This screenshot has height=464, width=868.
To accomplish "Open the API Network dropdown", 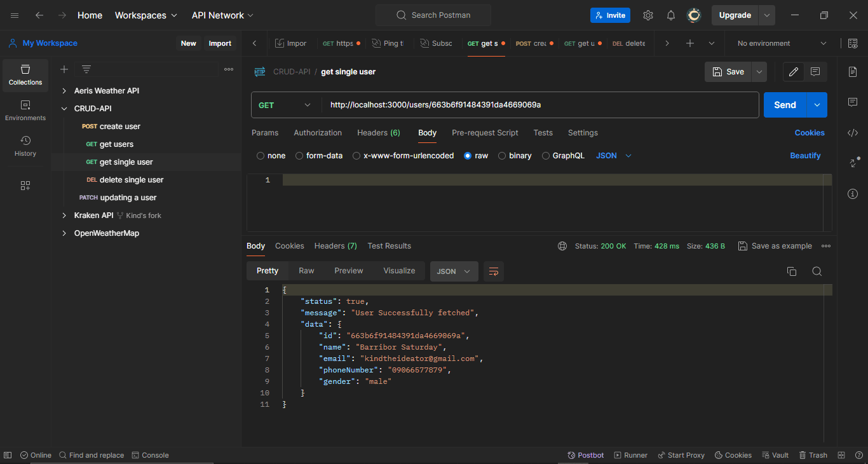I will (222, 15).
